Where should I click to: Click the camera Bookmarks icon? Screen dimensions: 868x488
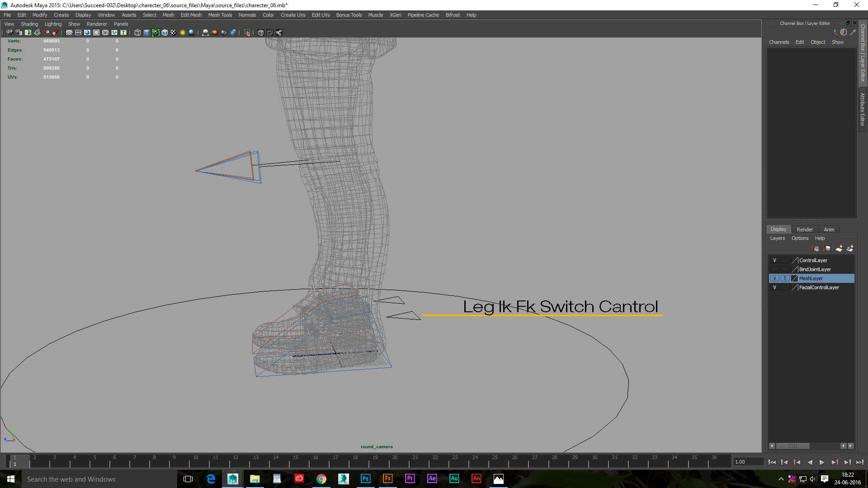pos(28,33)
